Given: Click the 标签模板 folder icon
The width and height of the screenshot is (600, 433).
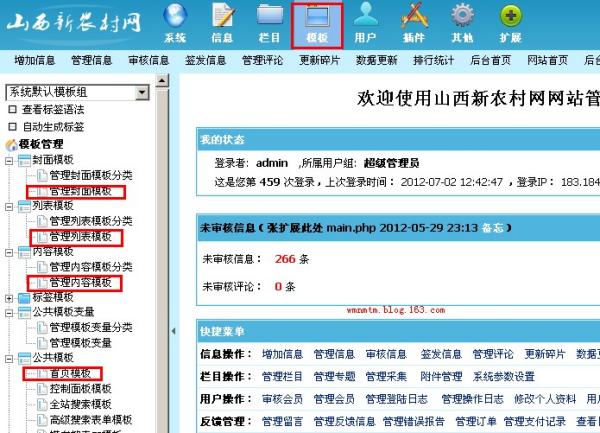Looking at the screenshot, I should [x=24, y=298].
